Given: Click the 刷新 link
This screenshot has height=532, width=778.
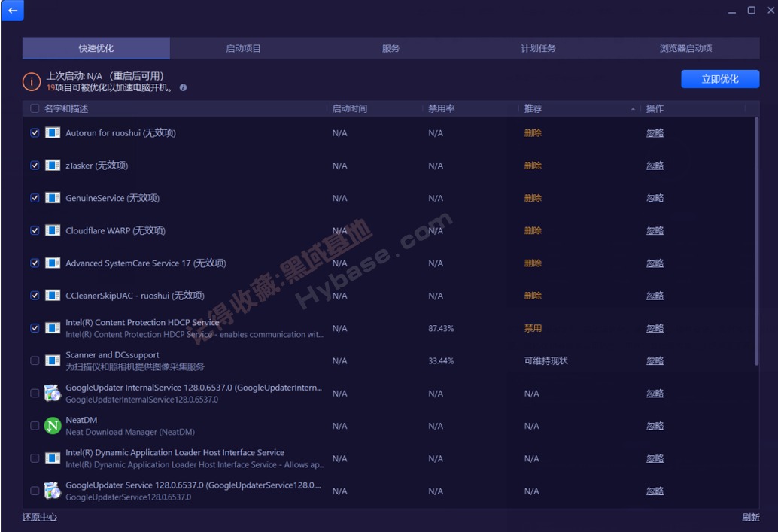Looking at the screenshot, I should pyautogui.click(x=751, y=517).
